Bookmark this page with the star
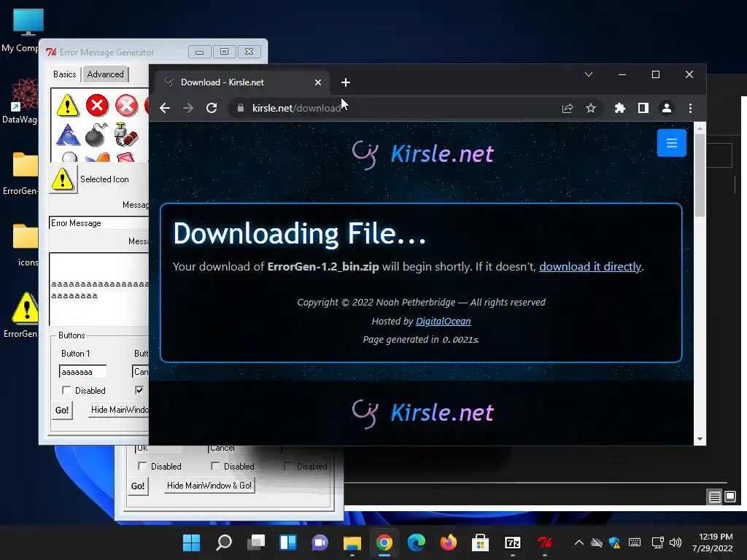The height and width of the screenshot is (560, 747). (591, 109)
